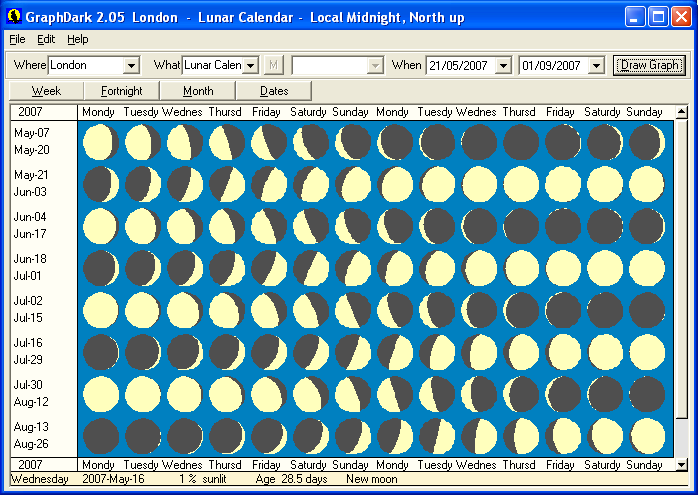Click the vertical scrollbar down arrow
698x495 pixels.
(682, 464)
